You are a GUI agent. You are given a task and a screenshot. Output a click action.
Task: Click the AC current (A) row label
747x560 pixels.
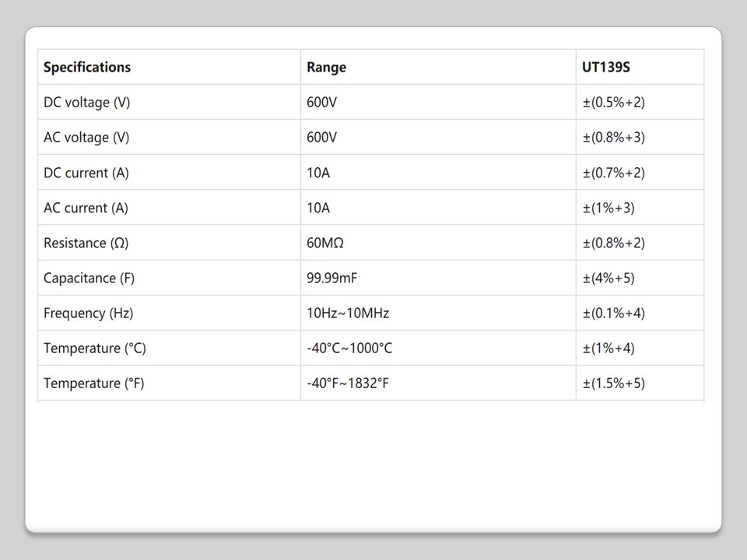coord(86,208)
